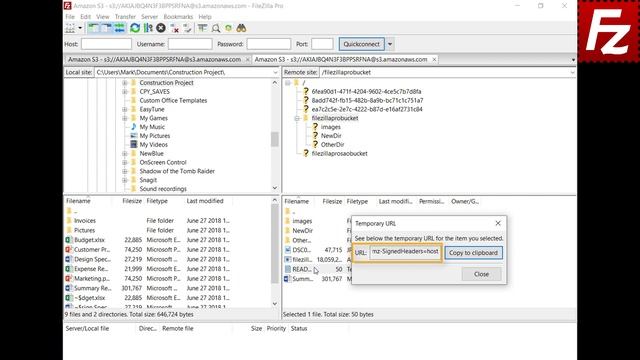The height and width of the screenshot is (360, 640).
Task: Focus the temporary URL text field
Action: point(405,252)
